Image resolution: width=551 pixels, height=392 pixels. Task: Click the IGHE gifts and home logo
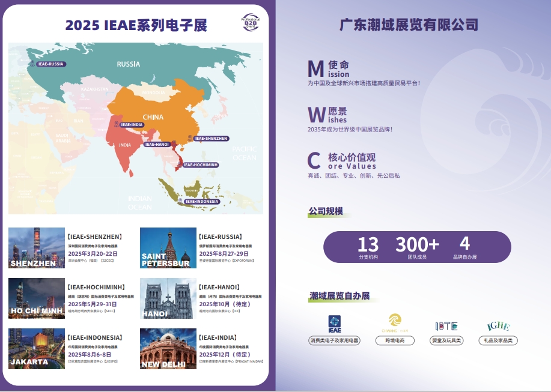click(x=499, y=326)
